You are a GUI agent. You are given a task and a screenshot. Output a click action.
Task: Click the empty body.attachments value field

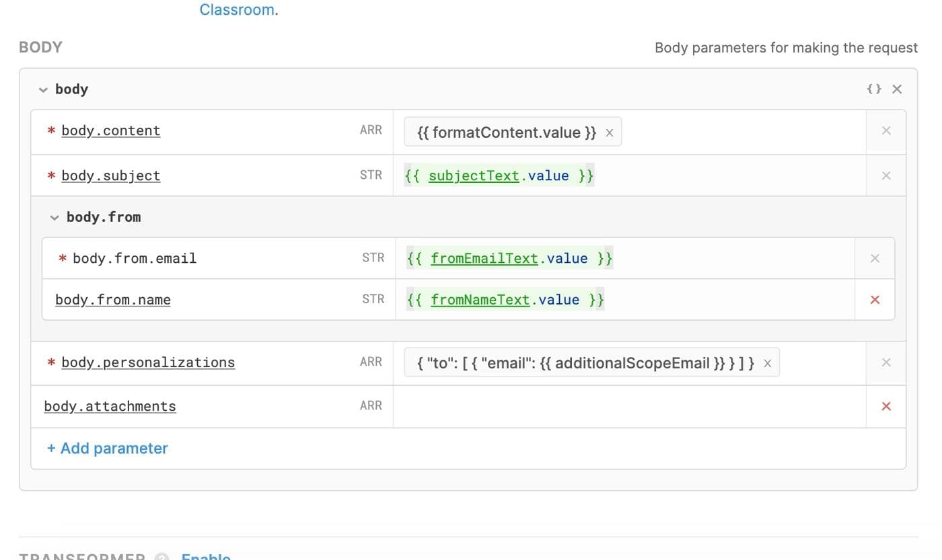tap(628, 406)
